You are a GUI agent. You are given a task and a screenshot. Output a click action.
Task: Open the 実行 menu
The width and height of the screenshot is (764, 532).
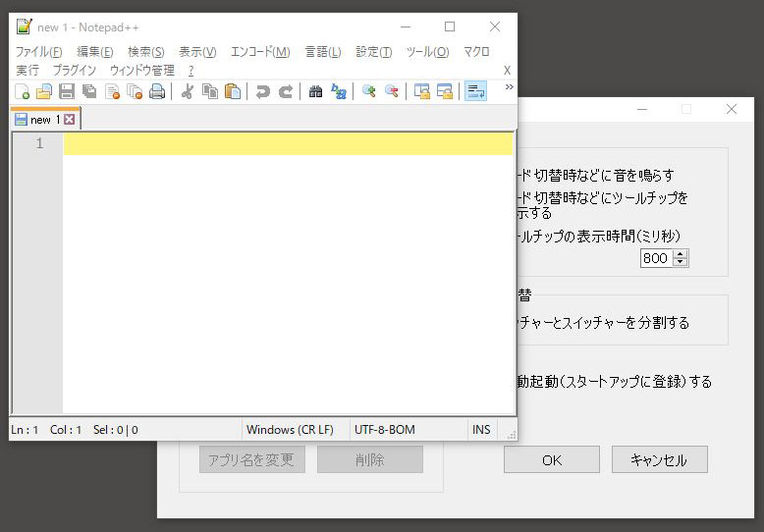27,71
